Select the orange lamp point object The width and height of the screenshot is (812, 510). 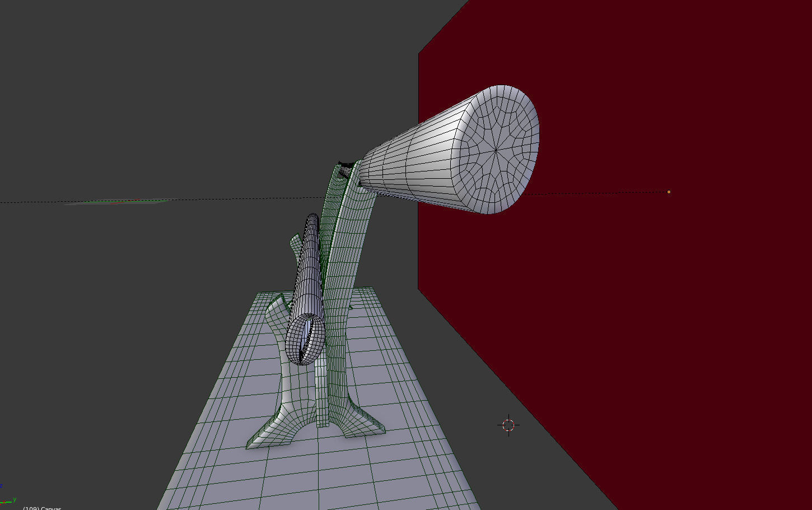point(669,192)
